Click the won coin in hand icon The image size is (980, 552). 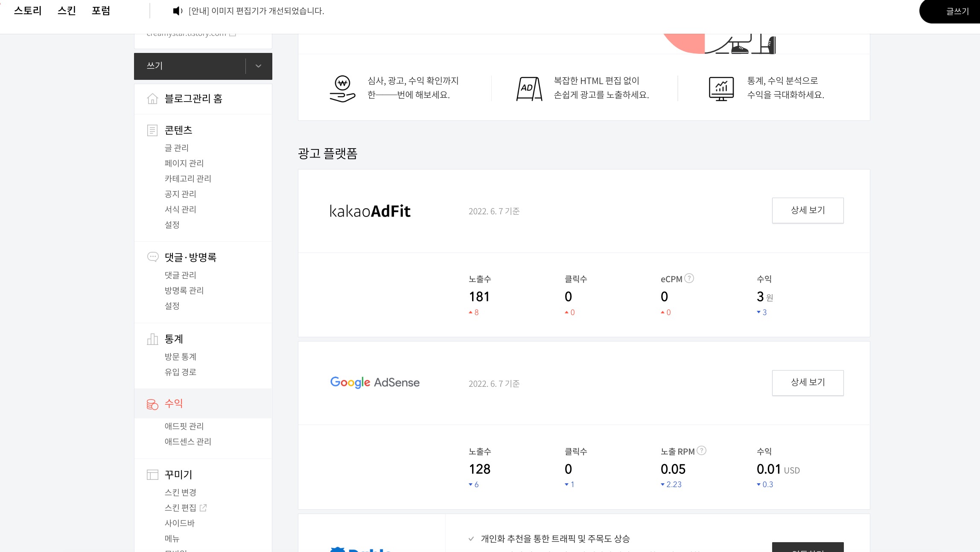point(342,89)
